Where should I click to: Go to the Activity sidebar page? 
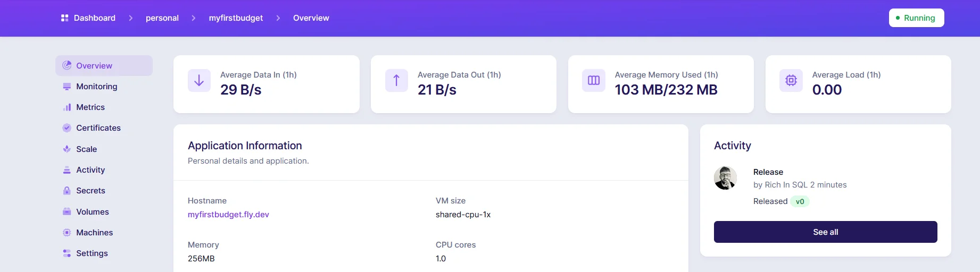pos(90,170)
